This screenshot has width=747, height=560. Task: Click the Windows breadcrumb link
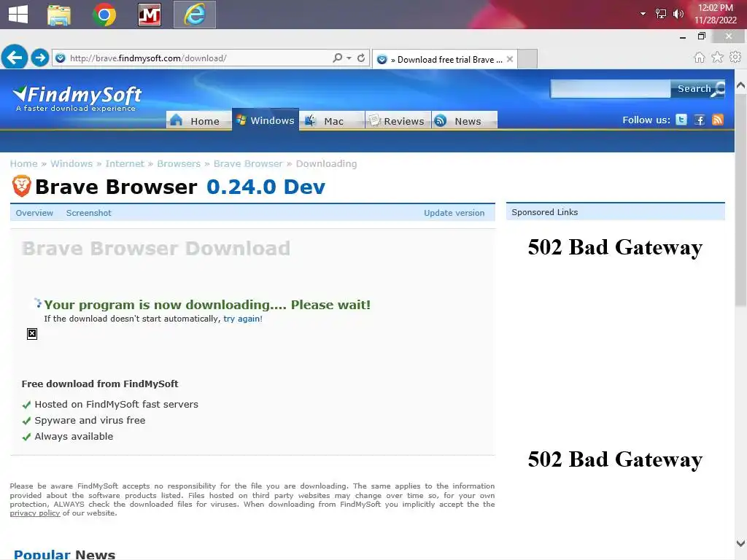tap(71, 164)
